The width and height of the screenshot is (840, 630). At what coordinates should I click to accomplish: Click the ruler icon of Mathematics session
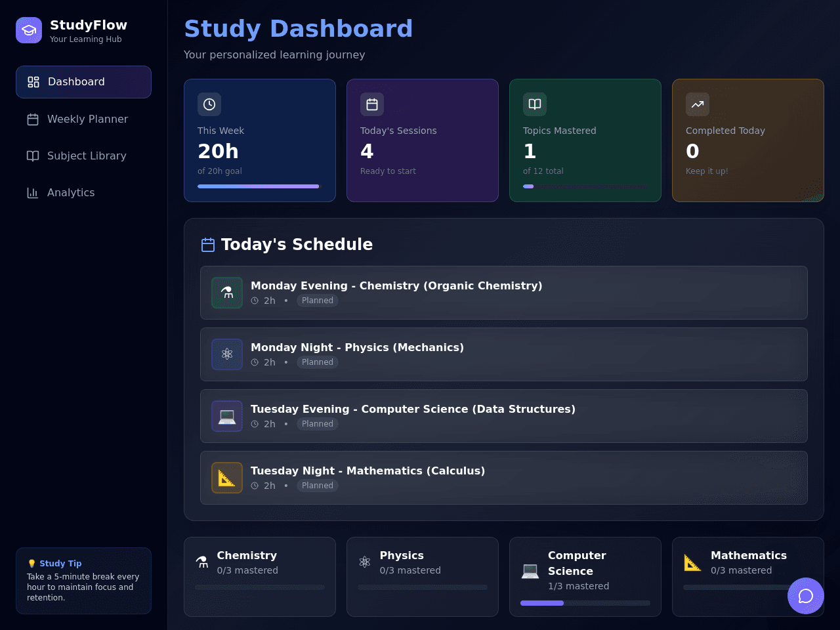point(227,478)
